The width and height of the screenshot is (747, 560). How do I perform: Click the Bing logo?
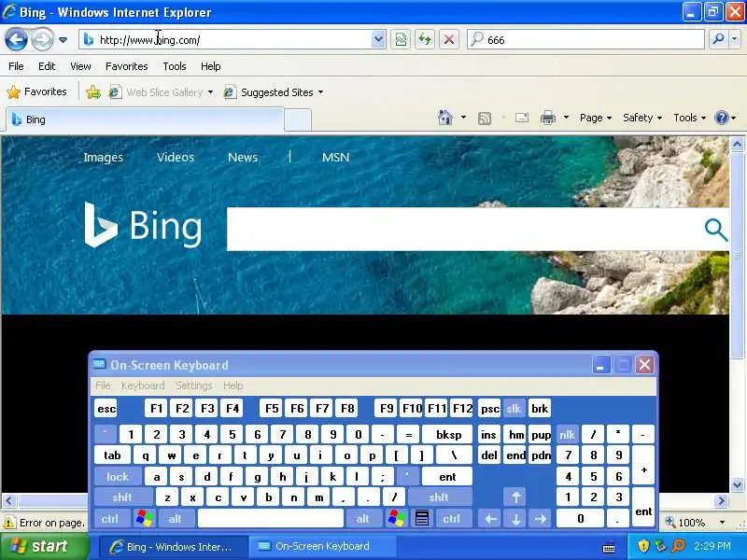tap(143, 225)
